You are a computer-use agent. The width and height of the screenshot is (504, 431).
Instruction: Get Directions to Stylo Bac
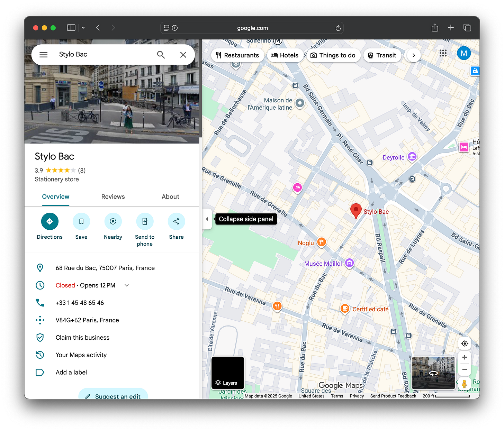(50, 227)
